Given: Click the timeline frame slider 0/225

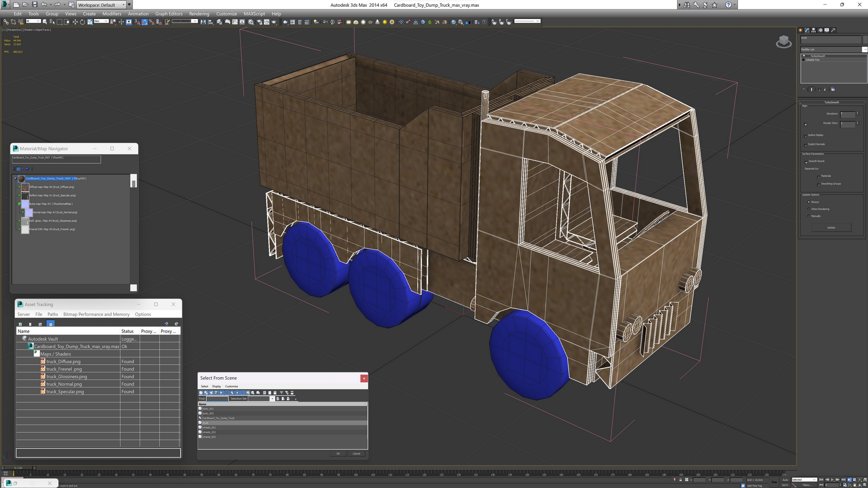Looking at the screenshot, I should click(x=18, y=468).
